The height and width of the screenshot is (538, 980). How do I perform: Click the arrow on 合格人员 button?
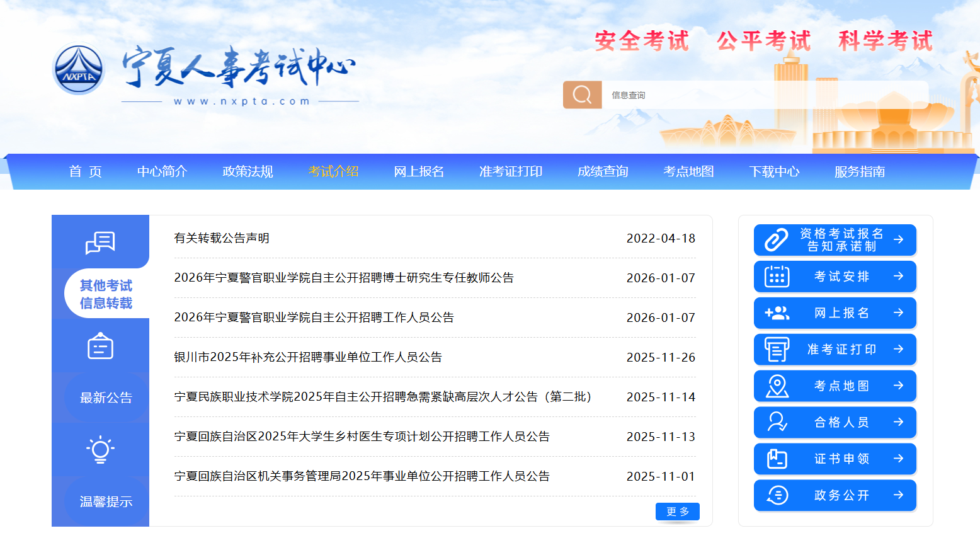(x=898, y=422)
